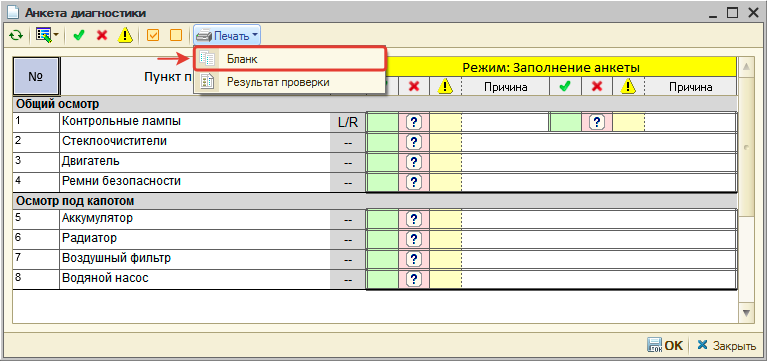Click the green refresh arrows toolbar icon

pos(16,36)
